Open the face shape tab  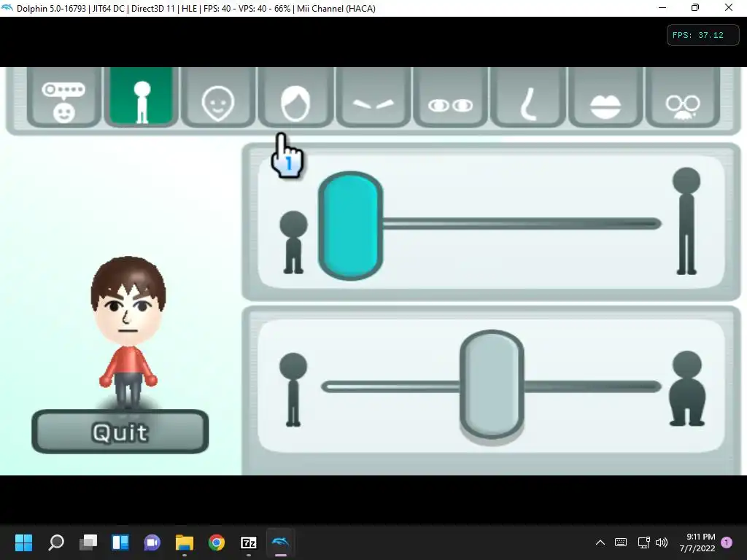218,97
